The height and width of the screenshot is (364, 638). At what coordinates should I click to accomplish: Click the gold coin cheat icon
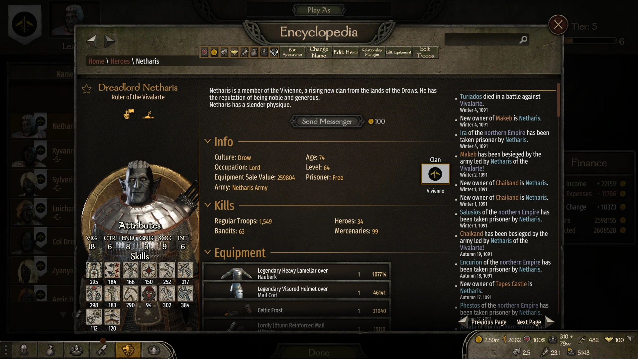[214, 52]
